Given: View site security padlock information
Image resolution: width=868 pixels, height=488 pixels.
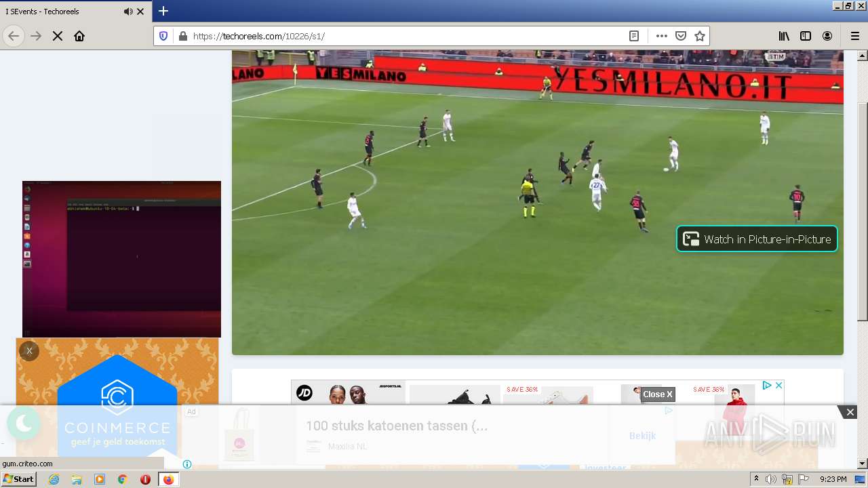Looking at the screenshot, I should pos(182,36).
